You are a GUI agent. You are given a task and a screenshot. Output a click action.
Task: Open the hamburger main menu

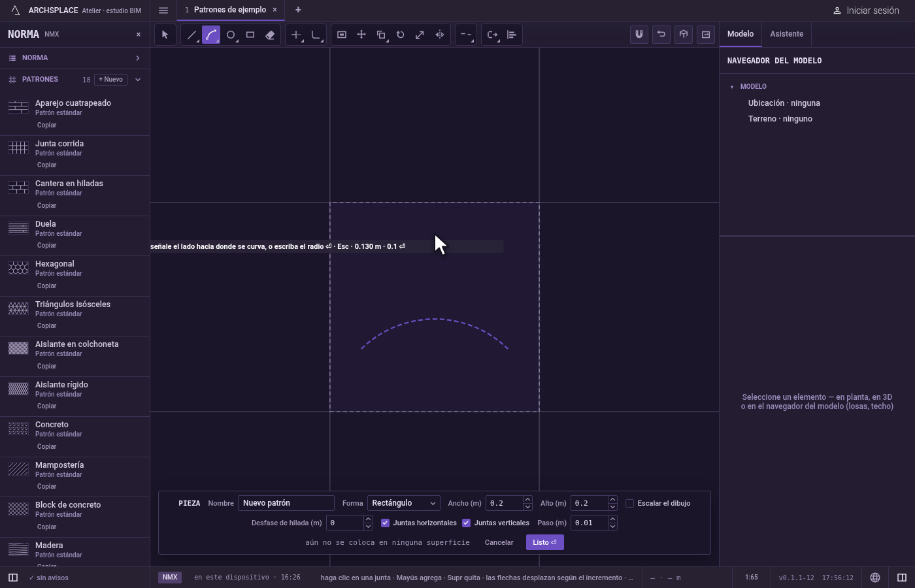pos(163,10)
